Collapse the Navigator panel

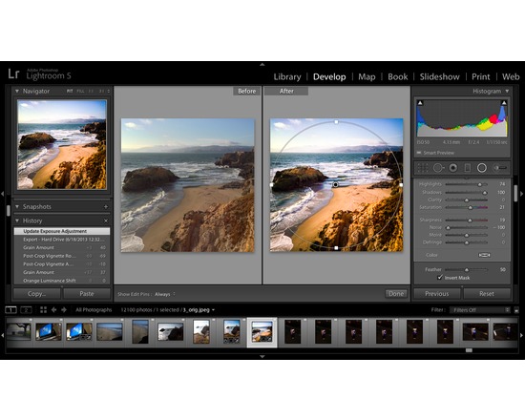[17, 91]
